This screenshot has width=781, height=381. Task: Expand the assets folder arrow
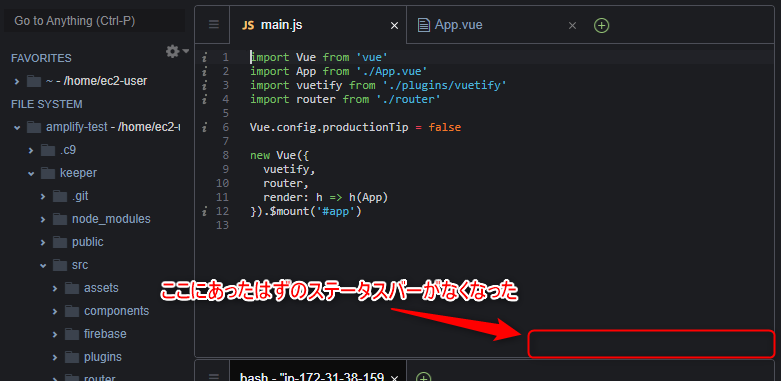pyautogui.click(x=55, y=288)
